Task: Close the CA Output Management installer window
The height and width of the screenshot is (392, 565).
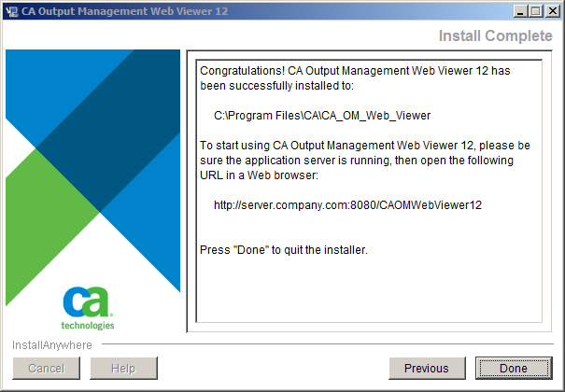Action: [552, 11]
